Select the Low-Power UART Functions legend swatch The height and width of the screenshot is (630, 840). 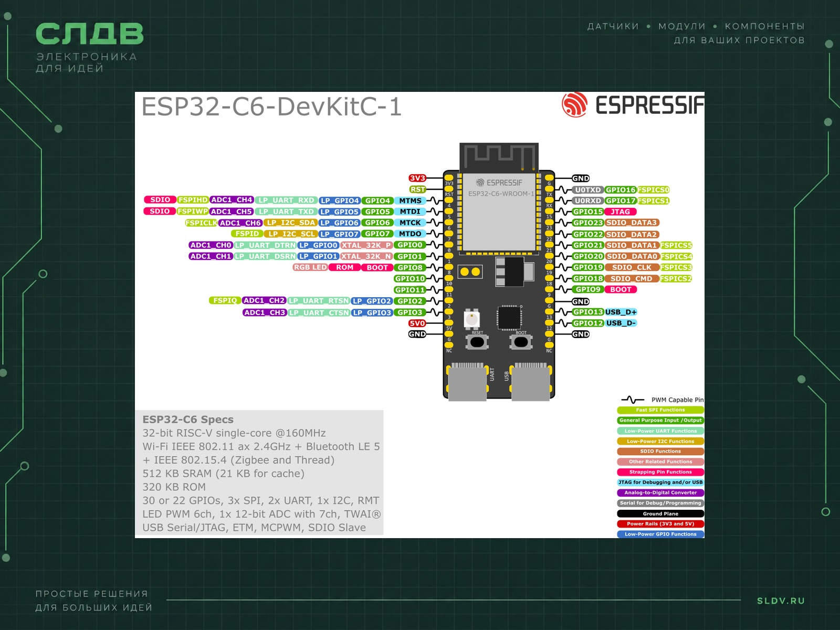pos(660,431)
